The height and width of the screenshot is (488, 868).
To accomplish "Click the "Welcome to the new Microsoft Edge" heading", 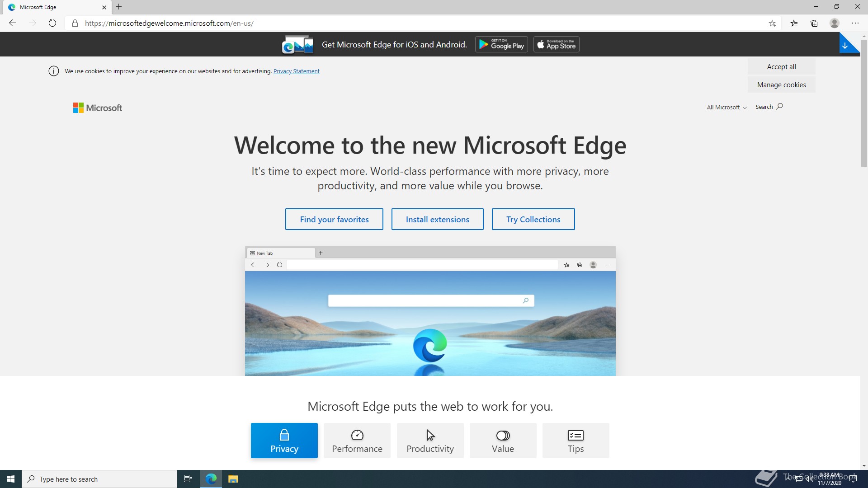I will (x=430, y=145).
